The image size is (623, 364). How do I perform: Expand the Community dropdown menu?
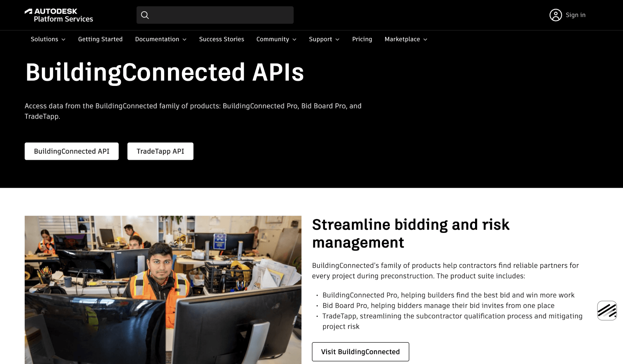tap(276, 39)
